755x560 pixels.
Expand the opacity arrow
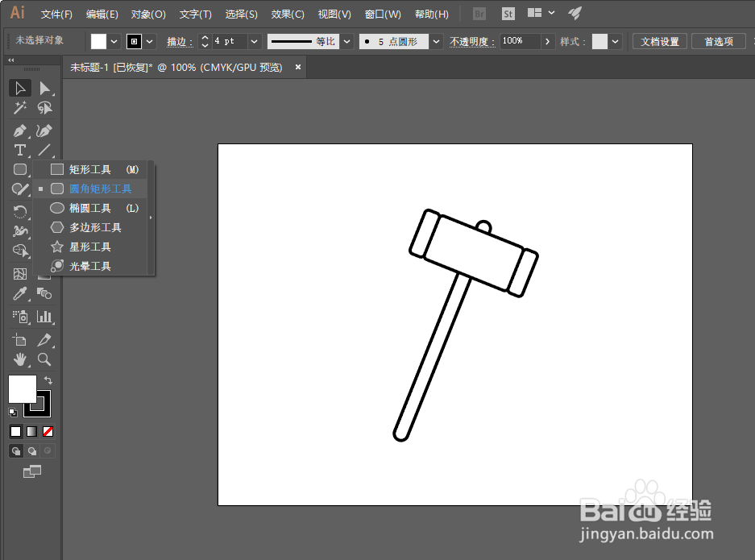[x=547, y=41]
